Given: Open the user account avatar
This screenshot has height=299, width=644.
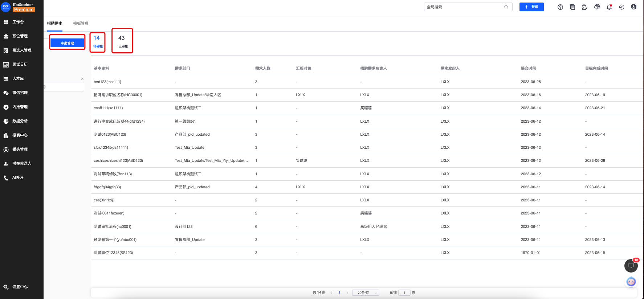Looking at the screenshot, I should tap(633, 7).
